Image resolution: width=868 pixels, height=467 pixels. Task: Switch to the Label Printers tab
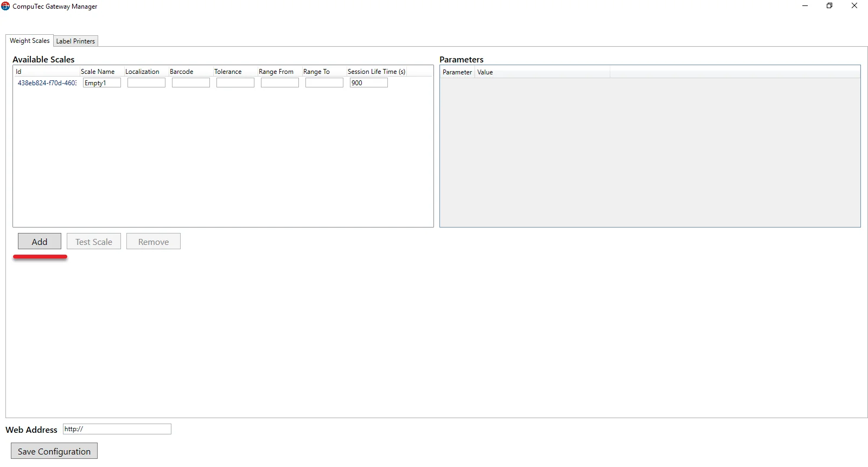tap(75, 41)
